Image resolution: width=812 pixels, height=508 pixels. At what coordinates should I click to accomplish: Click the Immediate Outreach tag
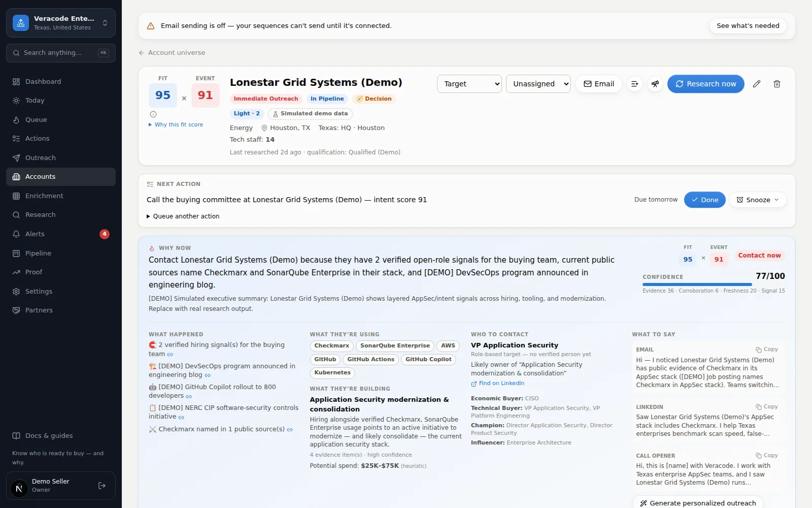pyautogui.click(x=266, y=99)
